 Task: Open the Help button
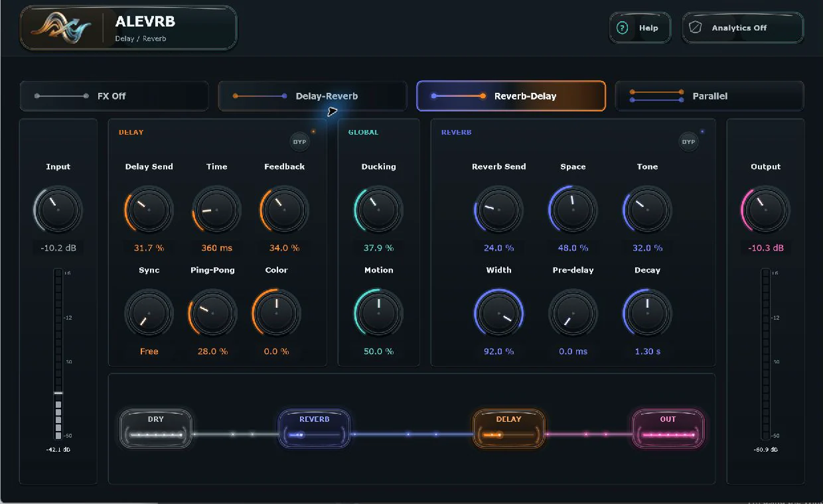pyautogui.click(x=640, y=28)
